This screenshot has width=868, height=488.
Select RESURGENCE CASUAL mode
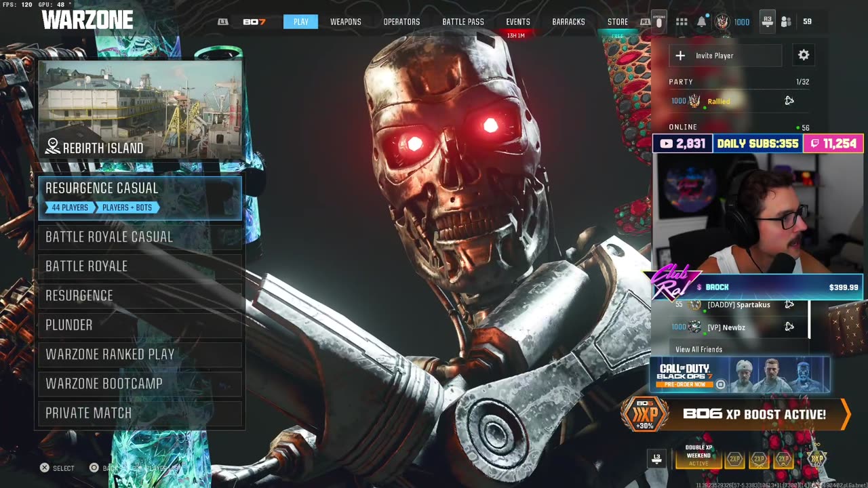click(140, 198)
